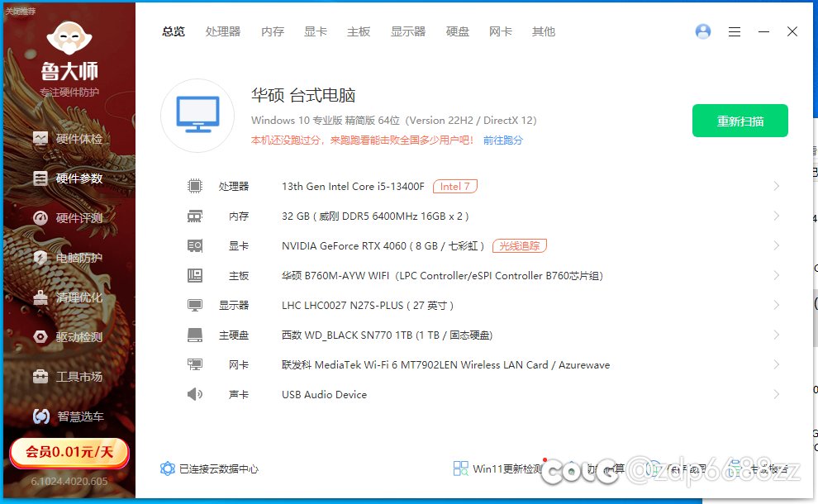Expand the WD_BLACK SN770 row chevron

tap(776, 335)
